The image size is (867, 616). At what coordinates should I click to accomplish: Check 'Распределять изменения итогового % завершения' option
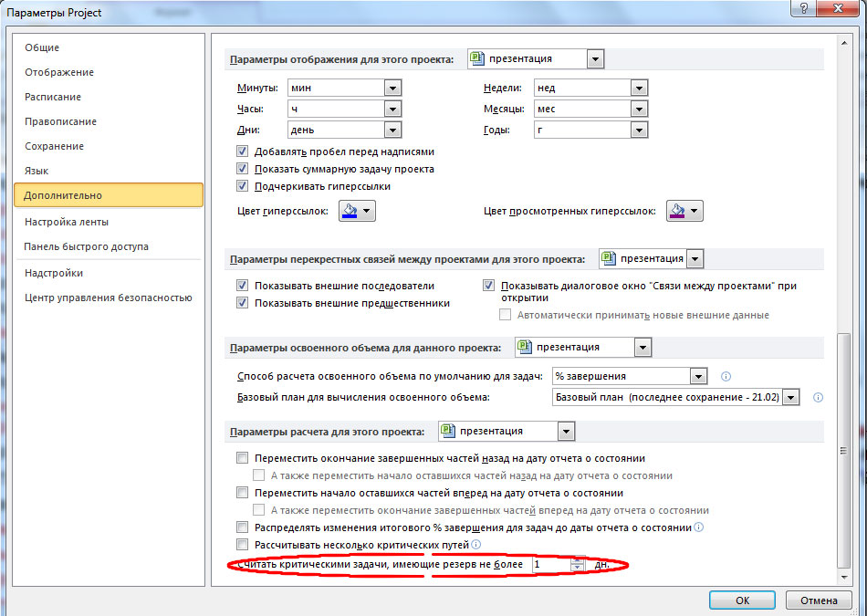(x=242, y=527)
